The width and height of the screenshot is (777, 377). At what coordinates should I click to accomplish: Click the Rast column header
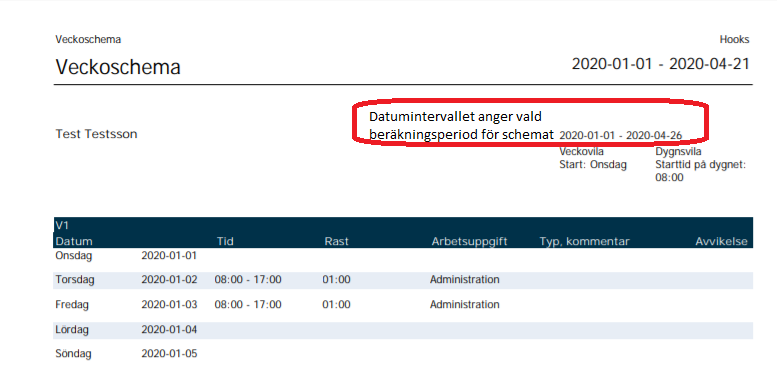[336, 241]
